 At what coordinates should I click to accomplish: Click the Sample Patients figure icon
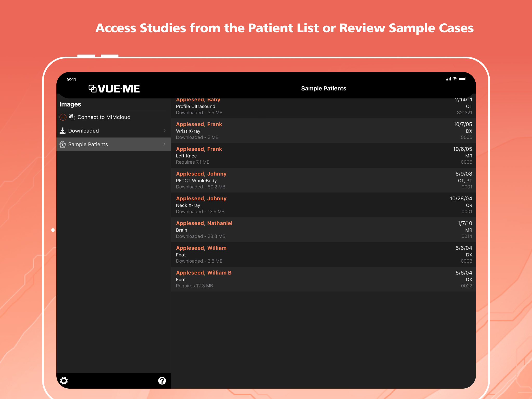(63, 144)
